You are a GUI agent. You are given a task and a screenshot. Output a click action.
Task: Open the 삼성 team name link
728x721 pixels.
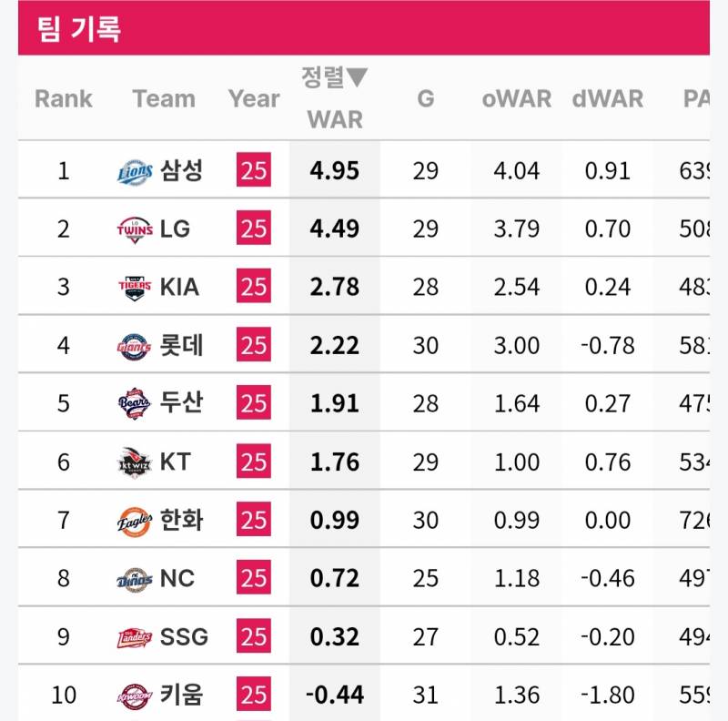coord(182,170)
